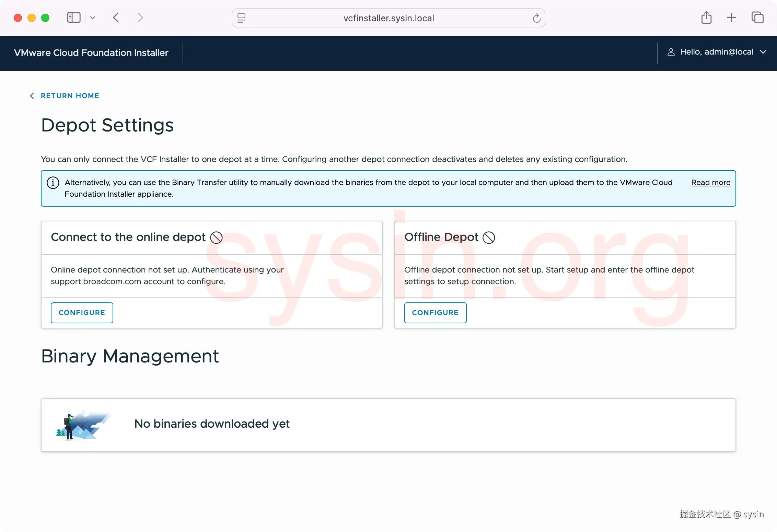Click the info icon in alert banner
777x532 pixels.
(53, 183)
